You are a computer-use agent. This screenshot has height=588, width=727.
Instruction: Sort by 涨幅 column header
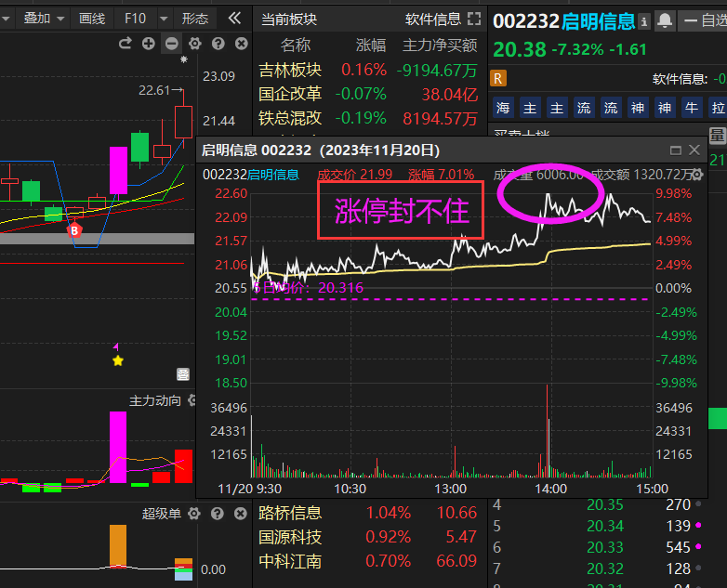tap(371, 45)
